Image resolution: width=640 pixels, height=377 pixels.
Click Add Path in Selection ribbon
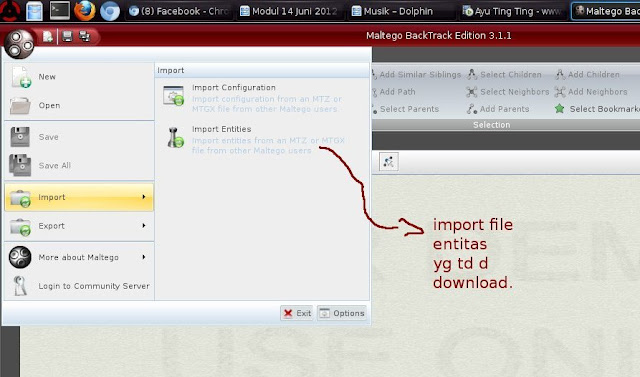point(393,92)
